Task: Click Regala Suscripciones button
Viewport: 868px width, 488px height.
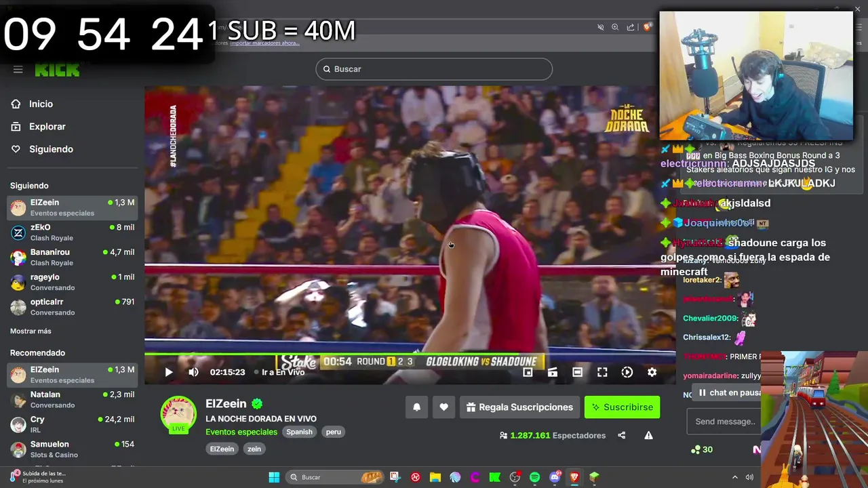Action: click(x=519, y=407)
